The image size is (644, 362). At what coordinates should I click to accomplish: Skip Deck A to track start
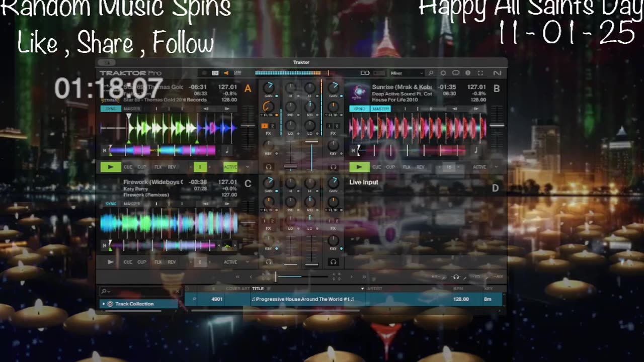tap(105, 150)
